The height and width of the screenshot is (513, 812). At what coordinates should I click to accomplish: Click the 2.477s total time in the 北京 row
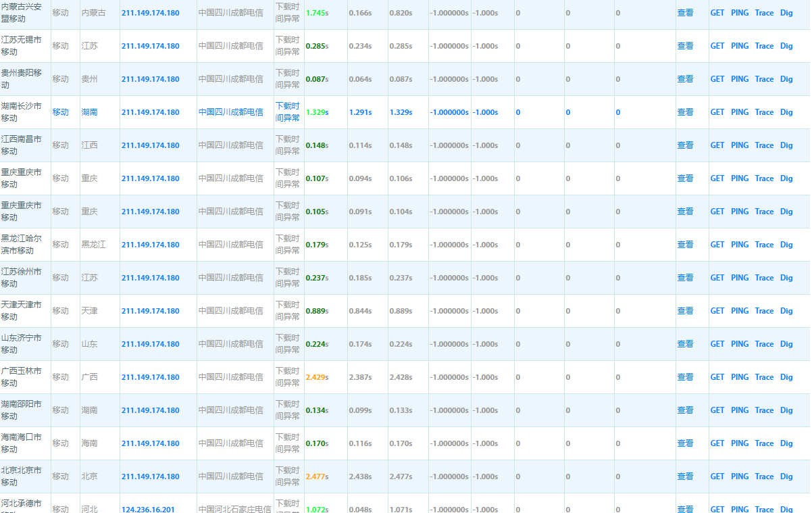(x=316, y=477)
